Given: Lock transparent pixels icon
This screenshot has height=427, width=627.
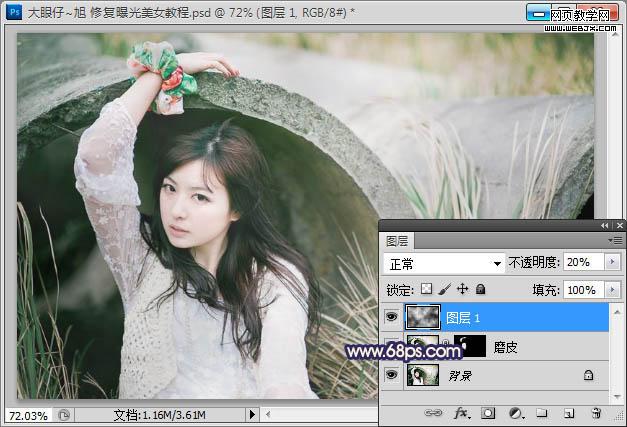Looking at the screenshot, I should pyautogui.click(x=427, y=289).
